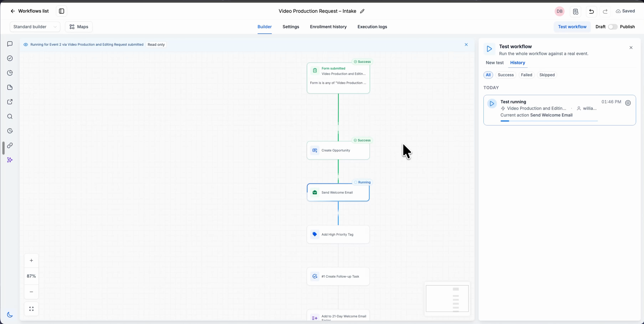Open the version notes icon in header

click(x=576, y=11)
